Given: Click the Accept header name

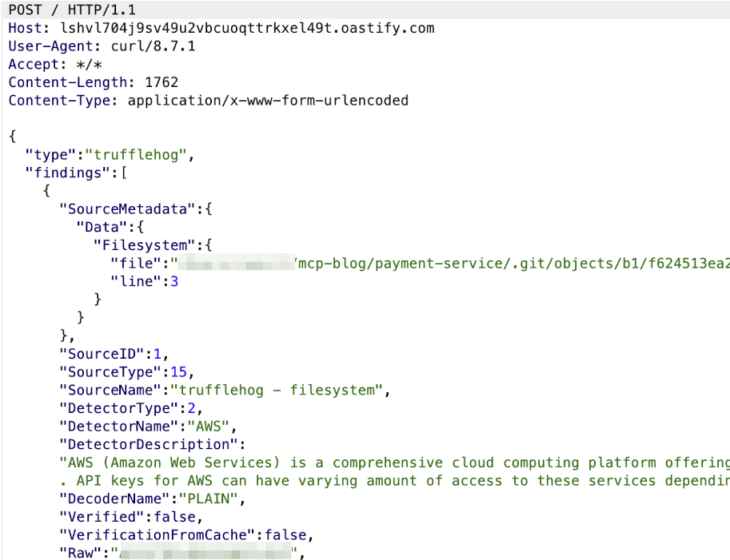Looking at the screenshot, I should 34,64.
